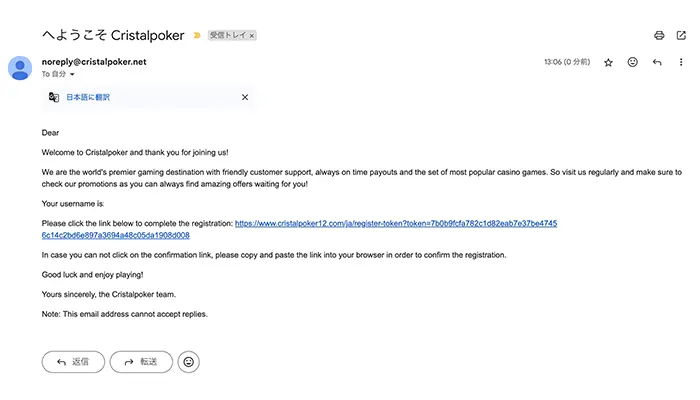The height and width of the screenshot is (400, 700).
Task: Open the emoji reaction button beside 転送
Action: 189,361
